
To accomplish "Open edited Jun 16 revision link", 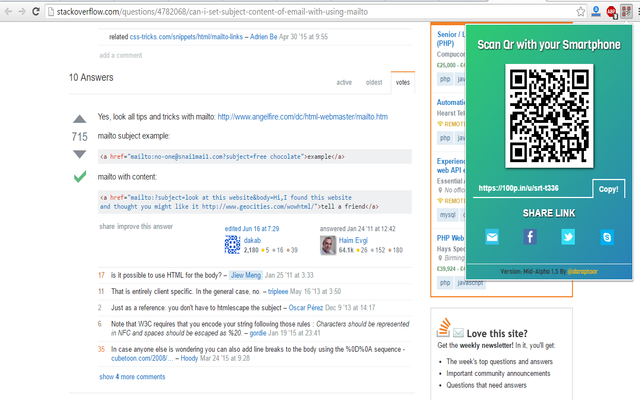I will click(252, 229).
